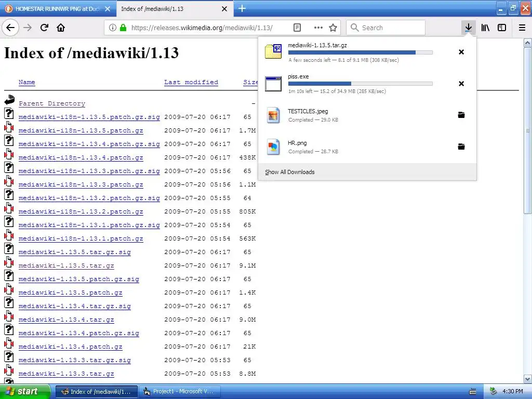Open a new tab with plus button
This screenshot has width=532, height=399.
pyautogui.click(x=242, y=8)
